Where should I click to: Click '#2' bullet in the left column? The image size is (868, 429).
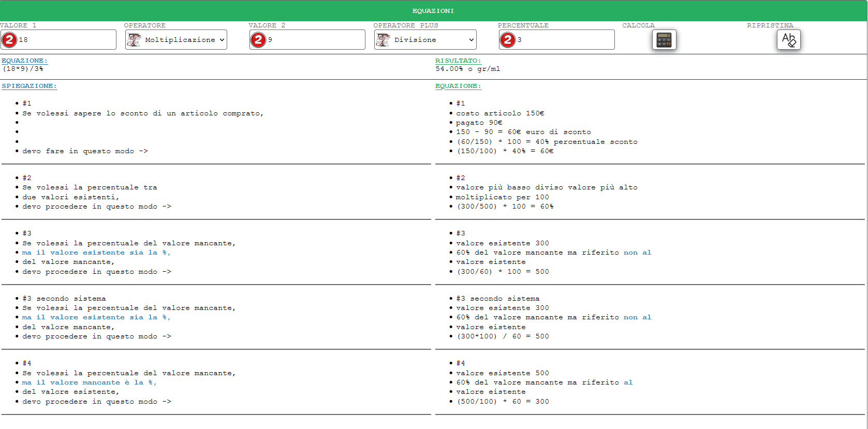[27, 178]
